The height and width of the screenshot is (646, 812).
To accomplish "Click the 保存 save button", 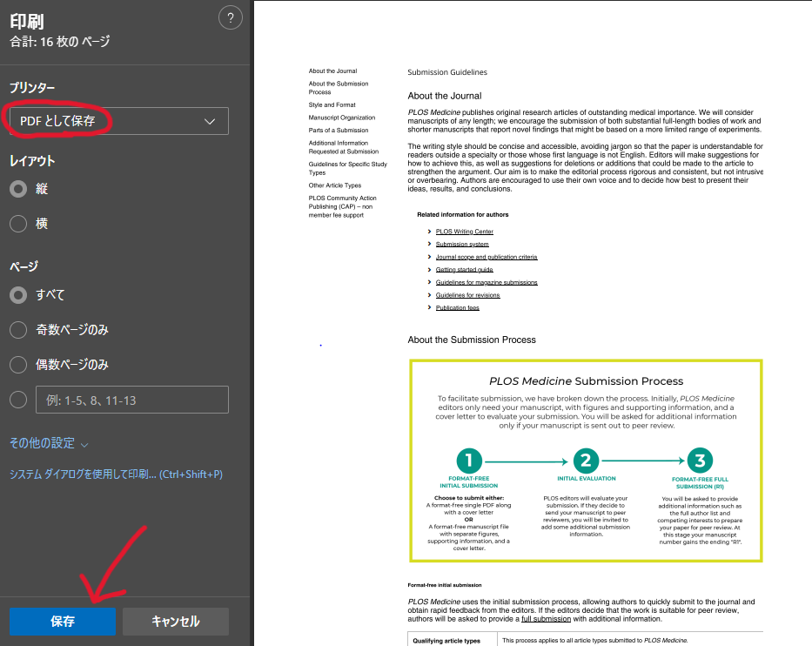I will point(63,621).
